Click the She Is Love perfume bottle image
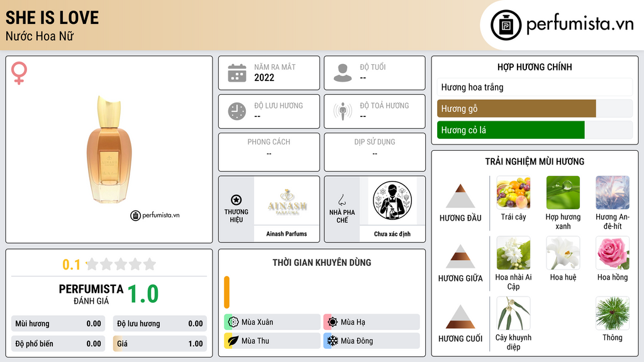The height and width of the screenshot is (362, 644). pyautogui.click(x=109, y=150)
